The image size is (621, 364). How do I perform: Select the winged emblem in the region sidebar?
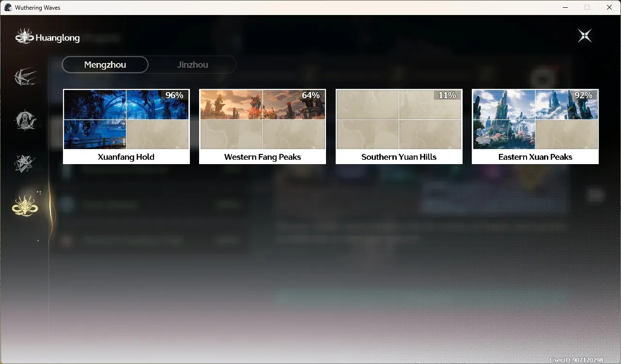pos(25,76)
